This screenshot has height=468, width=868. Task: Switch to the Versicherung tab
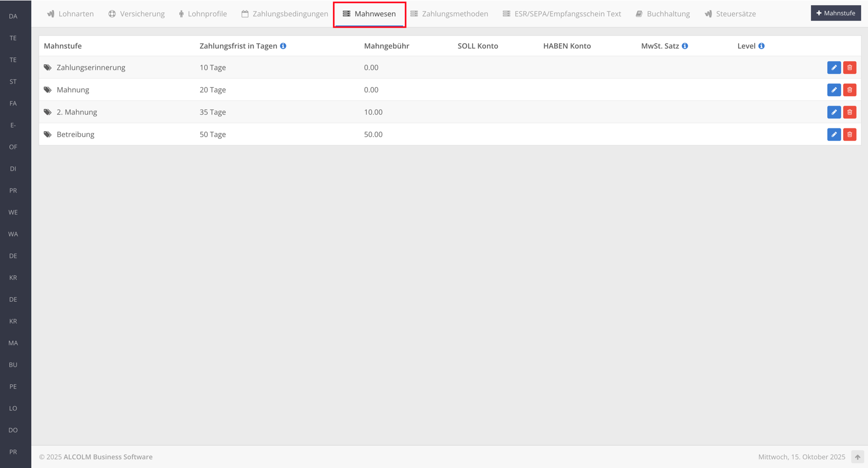coord(137,14)
